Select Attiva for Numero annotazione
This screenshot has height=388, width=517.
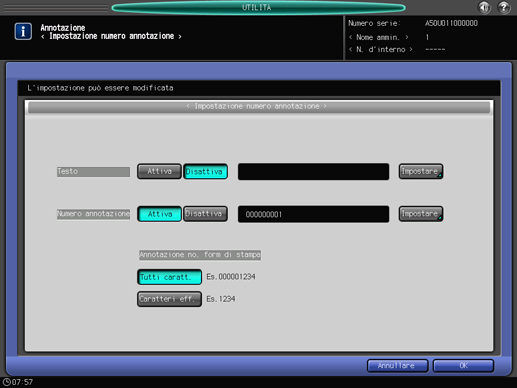tap(159, 214)
